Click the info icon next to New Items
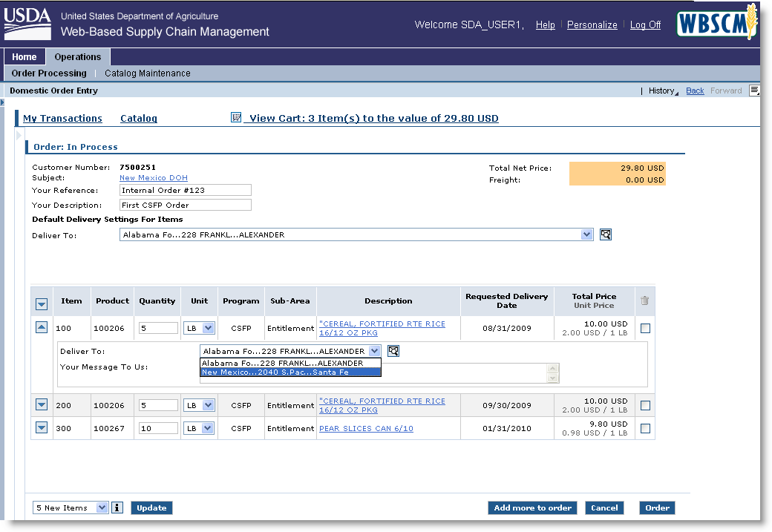 point(117,508)
